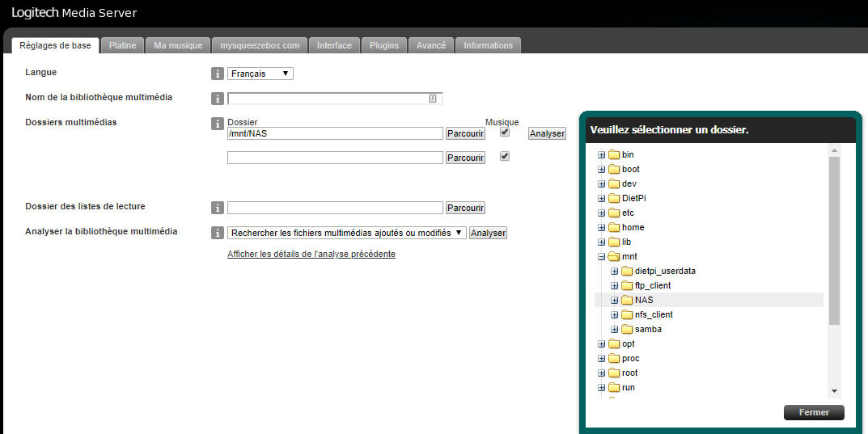Viewport: 868px width, 434px height.
Task: Select the ftp_client folder label
Action: click(653, 285)
